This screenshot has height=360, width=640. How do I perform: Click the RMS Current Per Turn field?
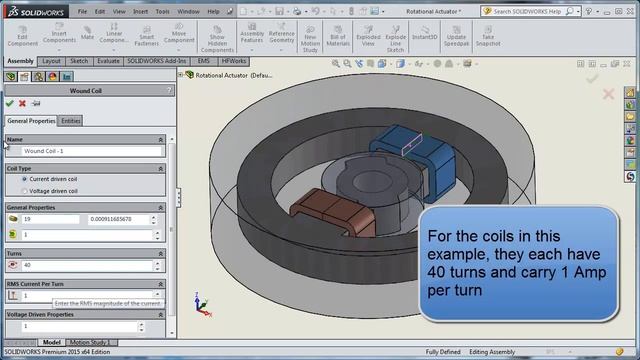click(x=87, y=296)
